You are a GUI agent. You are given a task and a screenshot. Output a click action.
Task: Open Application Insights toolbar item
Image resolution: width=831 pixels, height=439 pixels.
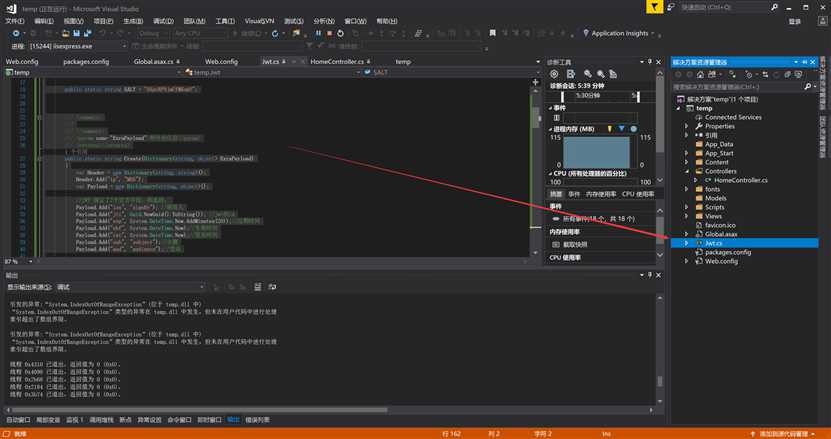point(620,33)
